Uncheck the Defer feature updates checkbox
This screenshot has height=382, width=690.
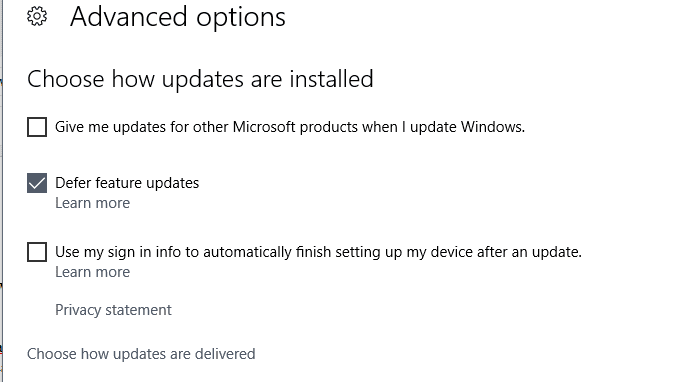(37, 183)
